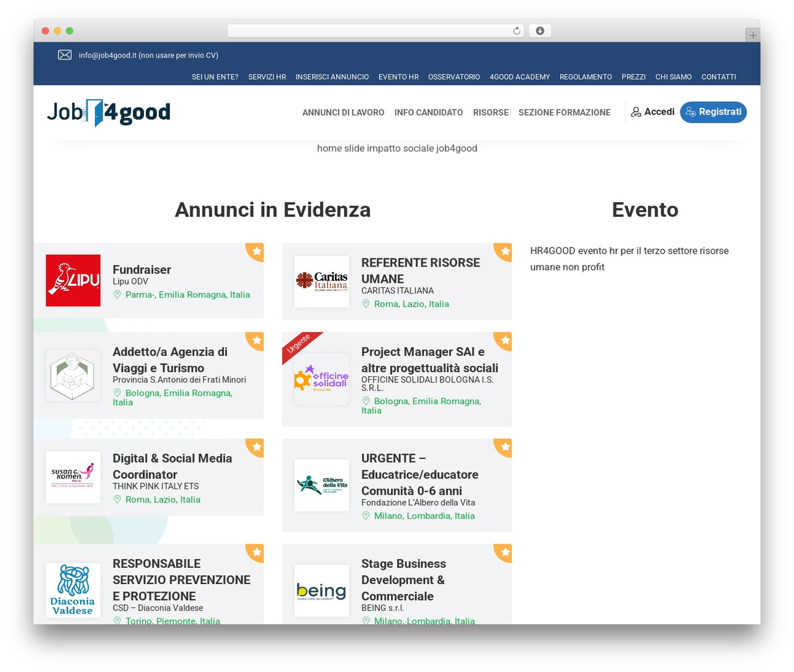The image size is (794, 672).
Task: Click star badge on Addetto/a Agenzia di Viaggi card
Action: [256, 340]
